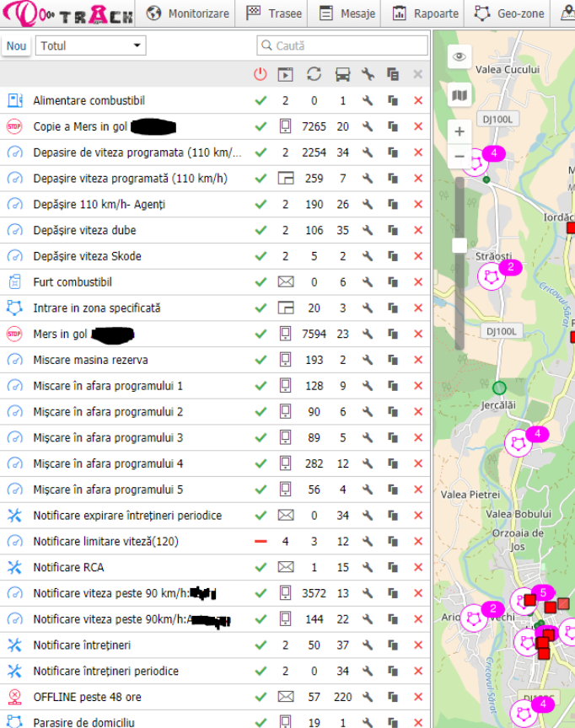Open map layers selector icon
This screenshot has width=575, height=728.
pos(459,95)
